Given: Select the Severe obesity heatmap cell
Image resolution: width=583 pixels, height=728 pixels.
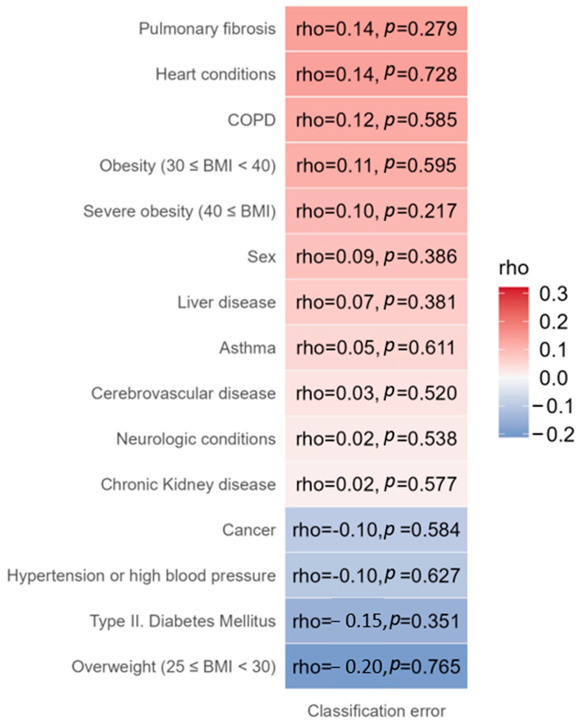Looking at the screenshot, I should coord(376,211).
